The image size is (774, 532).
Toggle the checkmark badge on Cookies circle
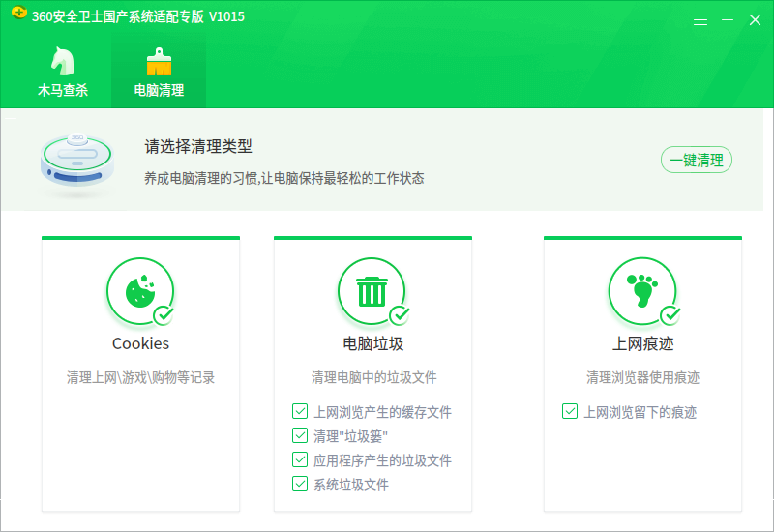point(164,316)
